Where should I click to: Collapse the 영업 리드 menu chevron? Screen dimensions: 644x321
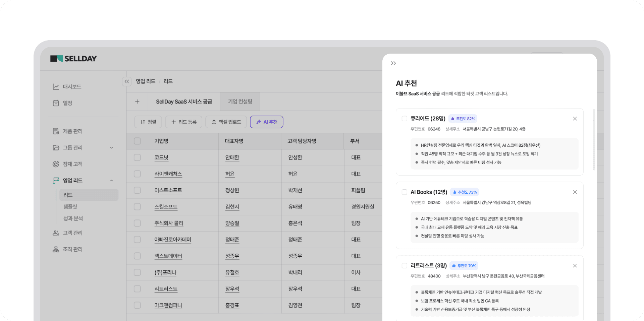(x=111, y=181)
